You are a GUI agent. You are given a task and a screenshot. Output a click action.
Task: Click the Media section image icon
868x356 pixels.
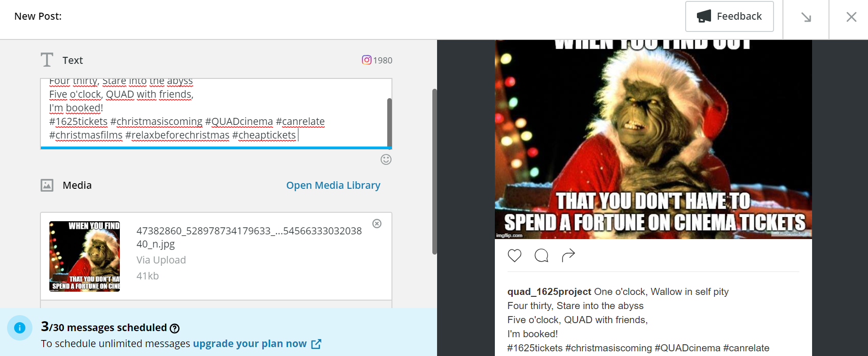[x=47, y=185]
